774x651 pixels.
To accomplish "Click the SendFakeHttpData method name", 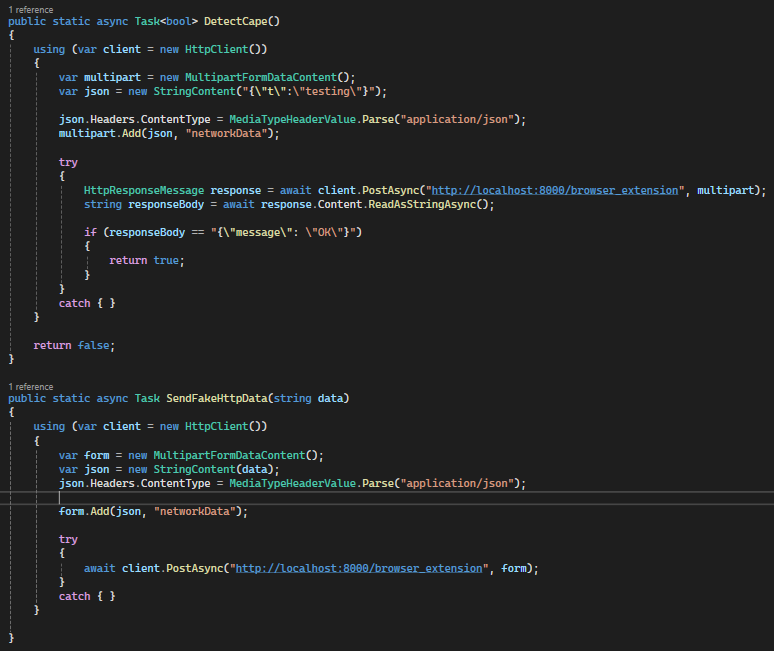I will 217,398.
